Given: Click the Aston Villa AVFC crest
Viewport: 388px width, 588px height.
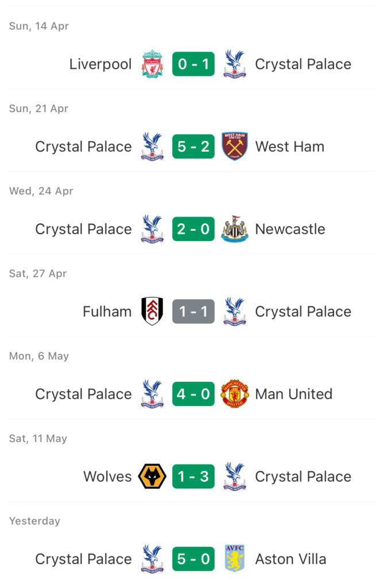Looking at the screenshot, I should point(235,559).
